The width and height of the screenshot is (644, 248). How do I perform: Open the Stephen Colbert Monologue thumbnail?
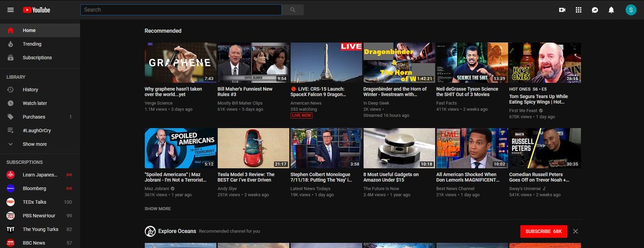326,148
